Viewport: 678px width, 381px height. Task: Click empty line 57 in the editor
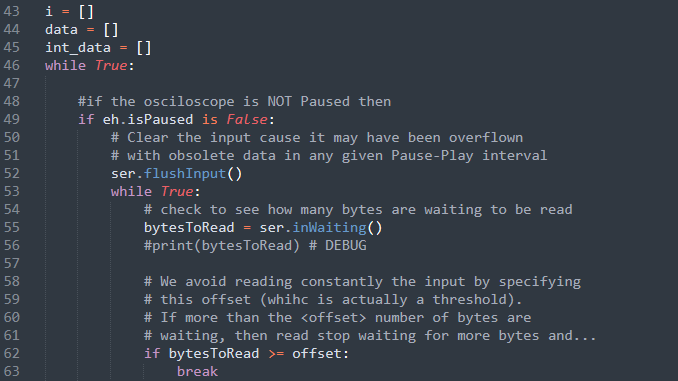click(346, 263)
